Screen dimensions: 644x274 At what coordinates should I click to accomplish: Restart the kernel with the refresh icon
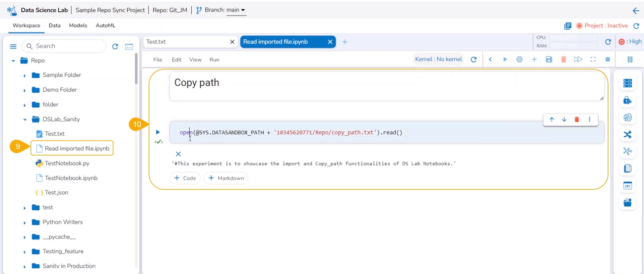click(x=474, y=59)
